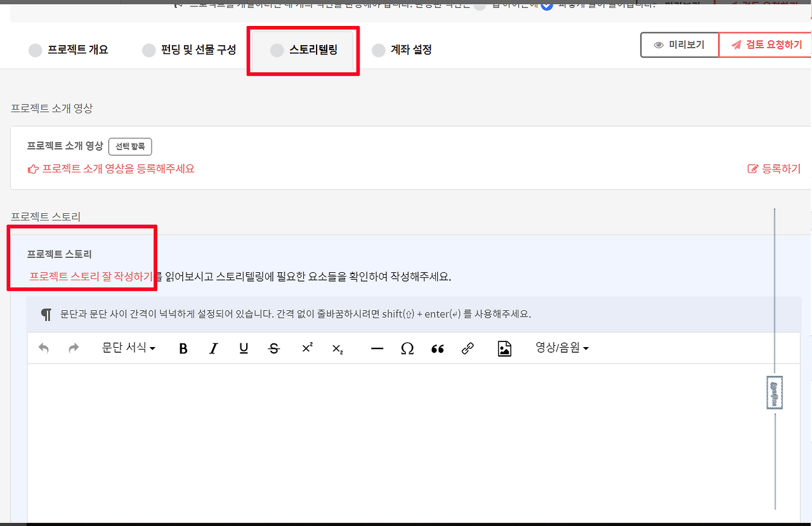The width and height of the screenshot is (812, 526).
Task: Open the 프로젝트 스토리 잘 작성하기 guide link
Action: tap(91, 277)
